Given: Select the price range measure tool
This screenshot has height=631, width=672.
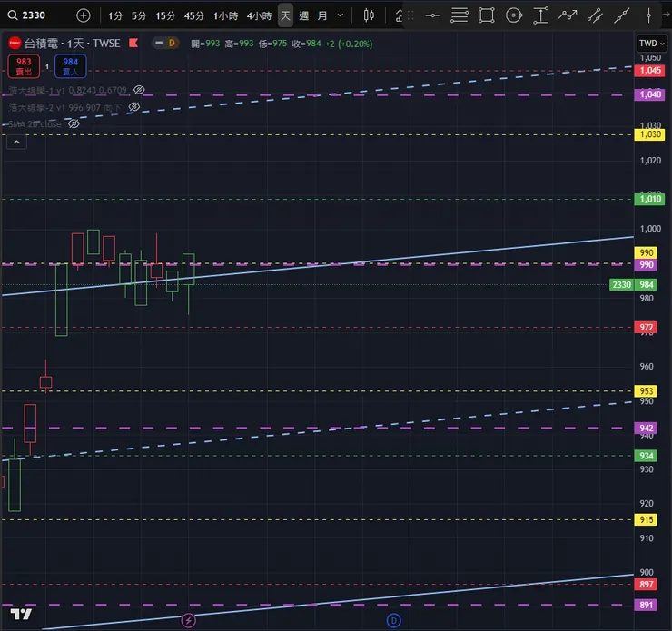Looking at the screenshot, I should click(x=541, y=15).
